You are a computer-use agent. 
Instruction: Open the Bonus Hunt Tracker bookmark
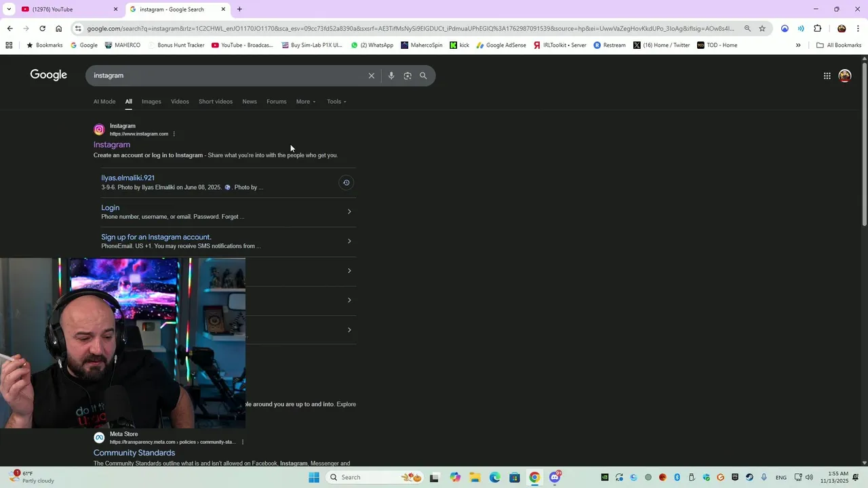tap(176, 45)
